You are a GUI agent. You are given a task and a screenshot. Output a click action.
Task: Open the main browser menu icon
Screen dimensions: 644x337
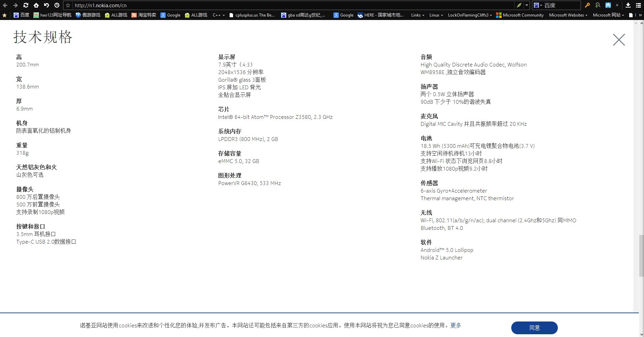pos(639,5)
